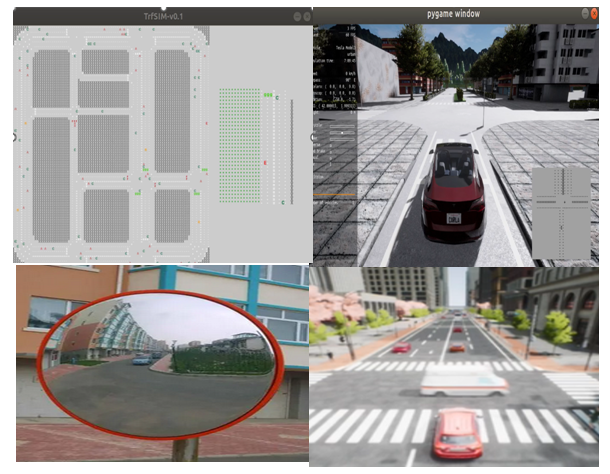
Task: Click the orange bar in the HUD panel
Action: pos(334,194)
